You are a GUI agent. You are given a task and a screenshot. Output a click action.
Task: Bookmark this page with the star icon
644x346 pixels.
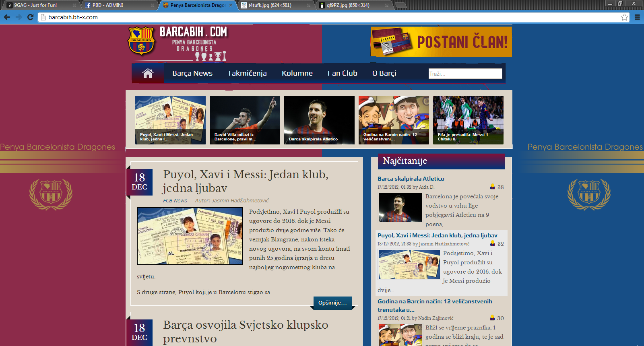click(625, 17)
